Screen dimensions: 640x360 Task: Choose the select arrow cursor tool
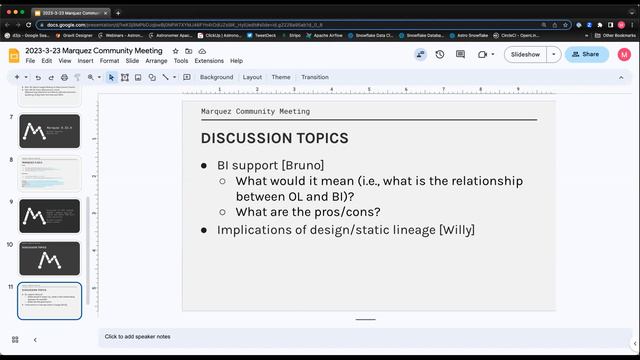pos(111,77)
